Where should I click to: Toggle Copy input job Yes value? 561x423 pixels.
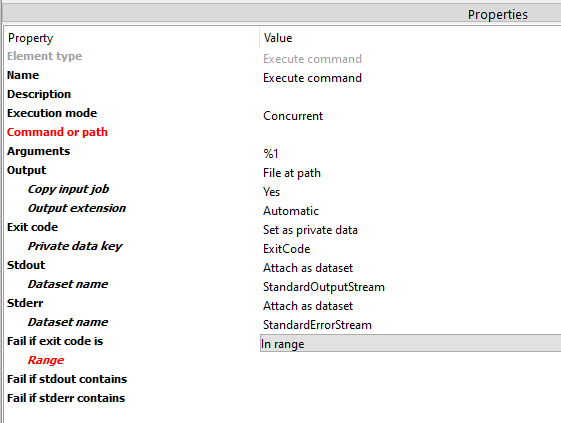[272, 192]
